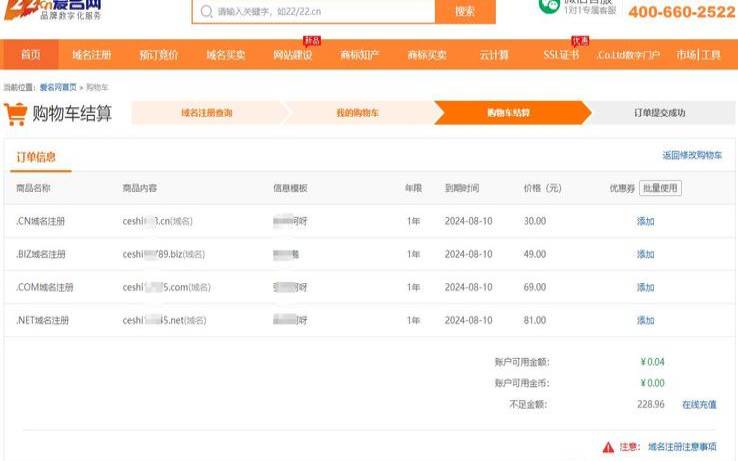Click the red warning triangle icon
The width and height of the screenshot is (738, 461).
[x=608, y=447]
